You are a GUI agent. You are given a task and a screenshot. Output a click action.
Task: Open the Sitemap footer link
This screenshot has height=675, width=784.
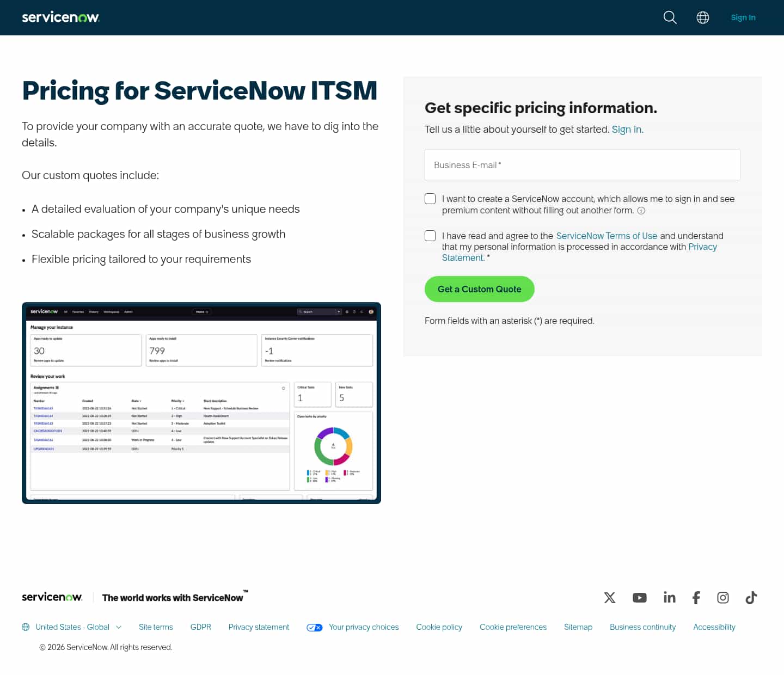[578, 627]
